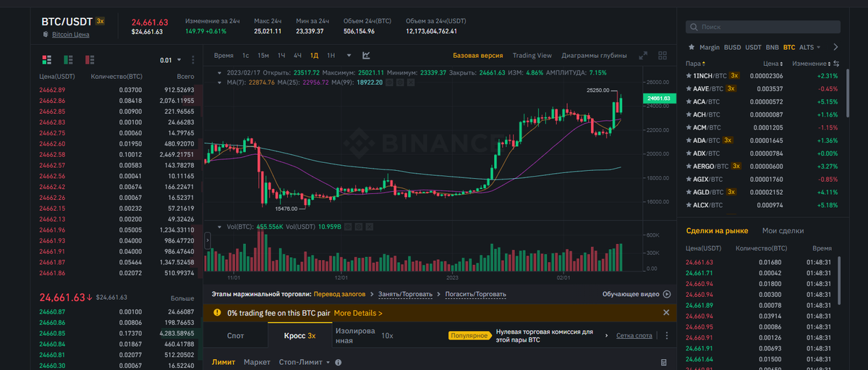Select the 1Д chart interval
The image size is (868, 370).
(314, 55)
